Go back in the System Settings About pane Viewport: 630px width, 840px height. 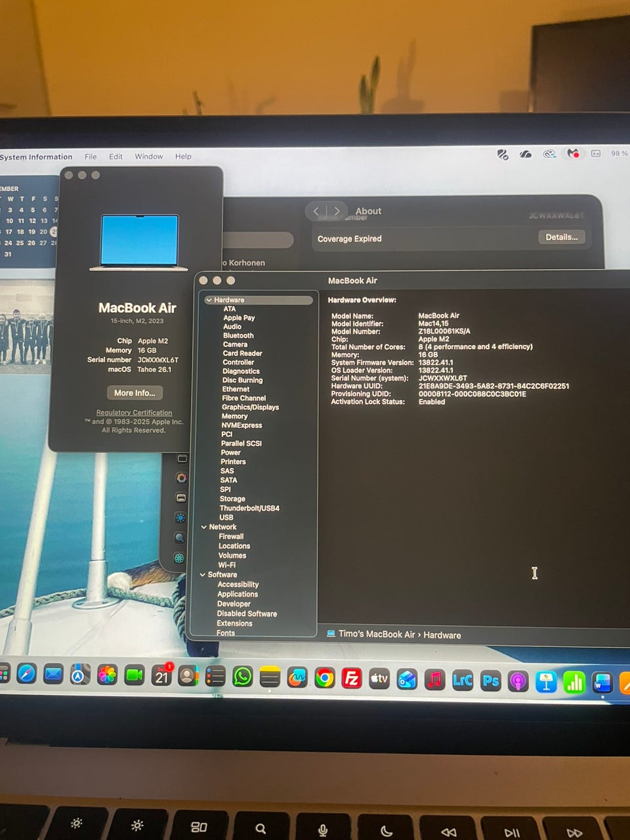coord(316,211)
